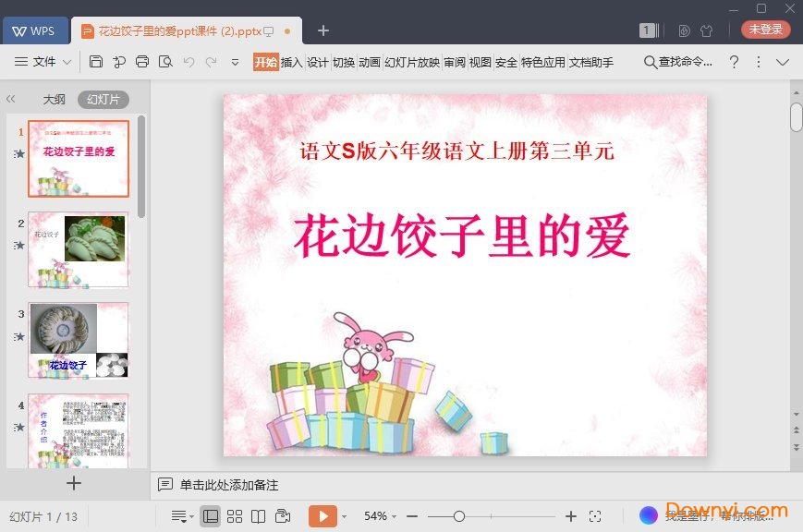Click the Save icon in quick access toolbar
The image size is (803, 532).
(97, 61)
